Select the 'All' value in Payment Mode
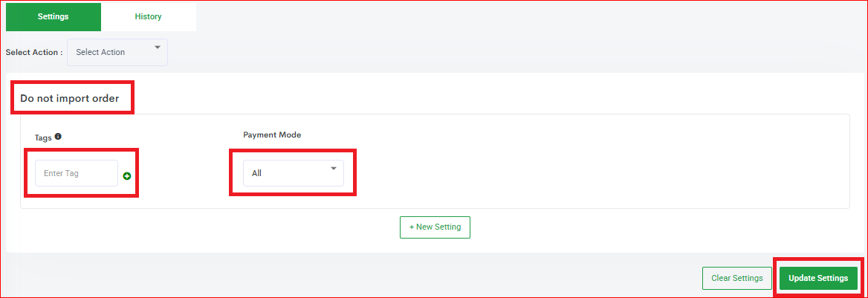Image resolution: width=868 pixels, height=298 pixels. pos(257,173)
